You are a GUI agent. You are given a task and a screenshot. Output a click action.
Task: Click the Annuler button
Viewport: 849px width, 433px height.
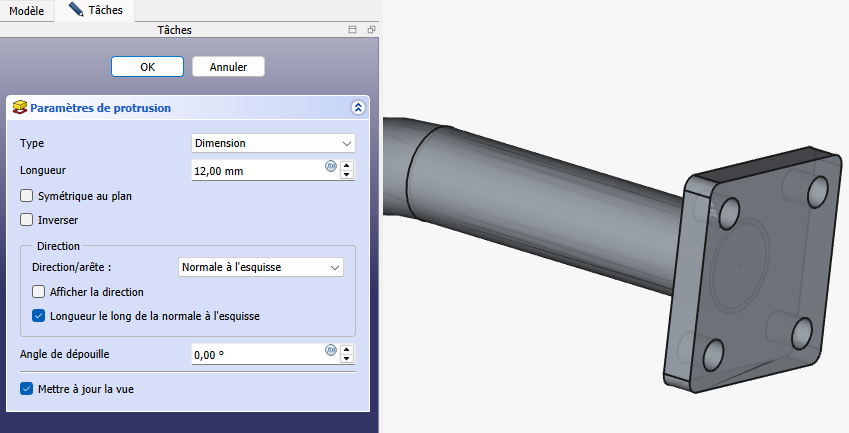point(228,67)
